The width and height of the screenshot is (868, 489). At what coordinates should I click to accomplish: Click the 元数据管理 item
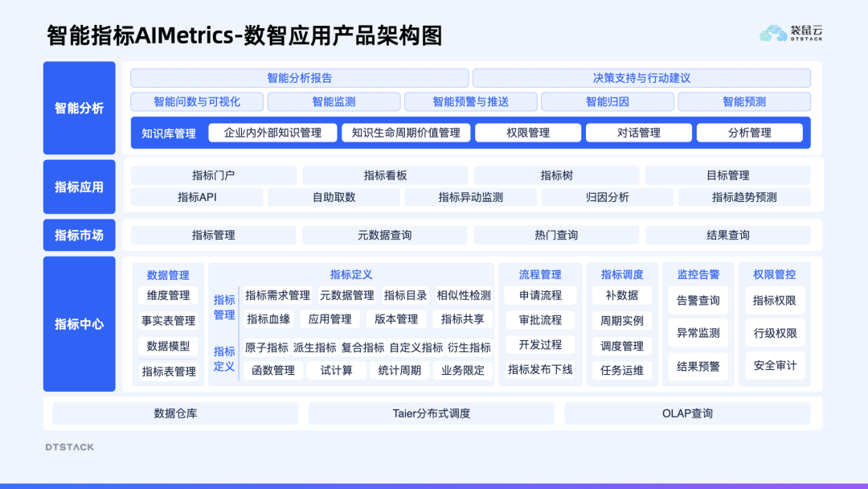coord(347,295)
